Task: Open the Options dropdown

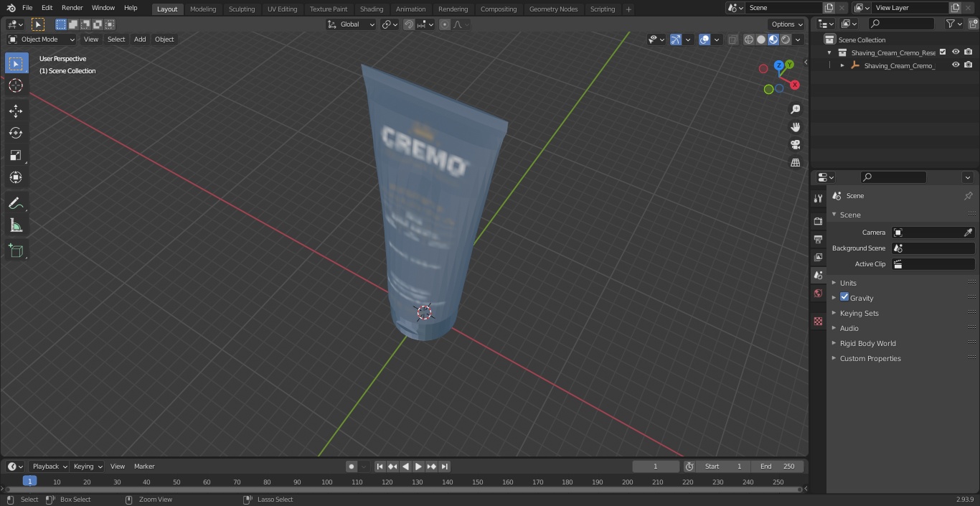Action: coord(787,24)
